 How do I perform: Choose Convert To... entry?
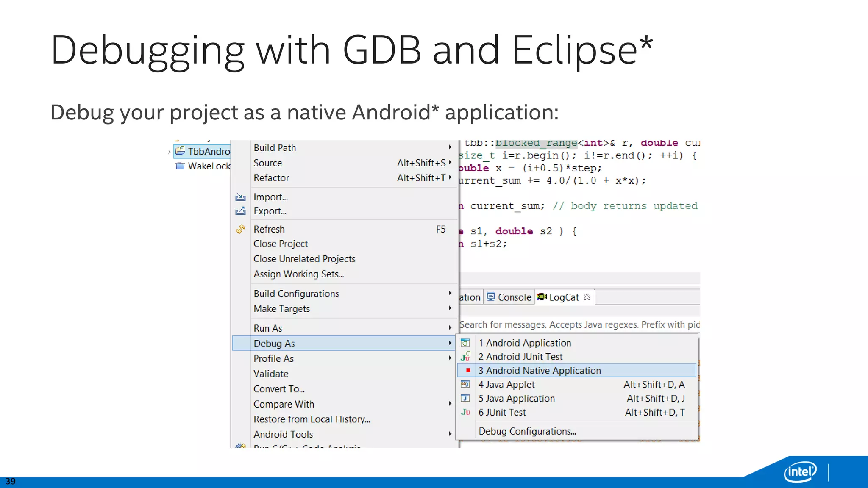tap(344, 389)
